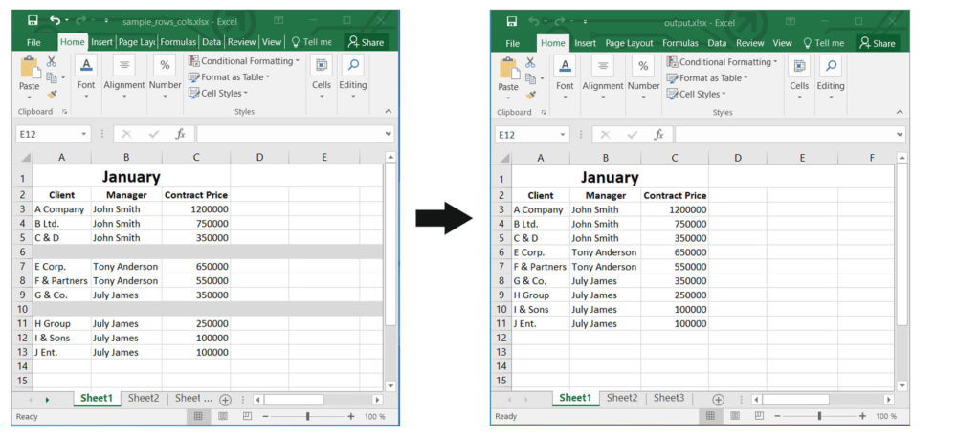The width and height of the screenshot is (980, 437).
Task: Click the Save icon in sample_rows_cols.xlsx window
Action: 33,20
